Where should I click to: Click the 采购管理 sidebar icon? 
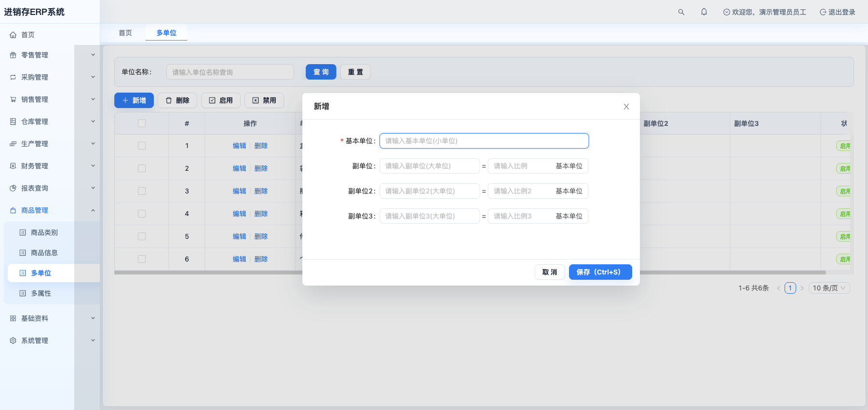click(x=13, y=77)
